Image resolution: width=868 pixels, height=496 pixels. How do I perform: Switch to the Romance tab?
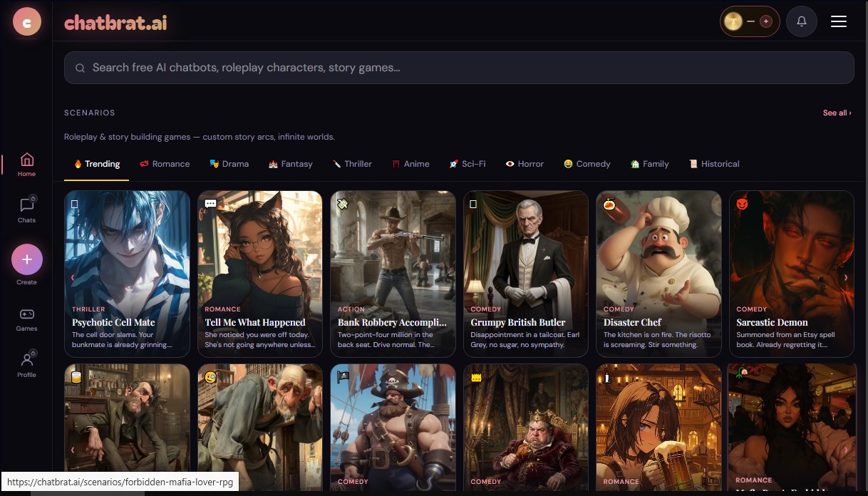point(165,164)
